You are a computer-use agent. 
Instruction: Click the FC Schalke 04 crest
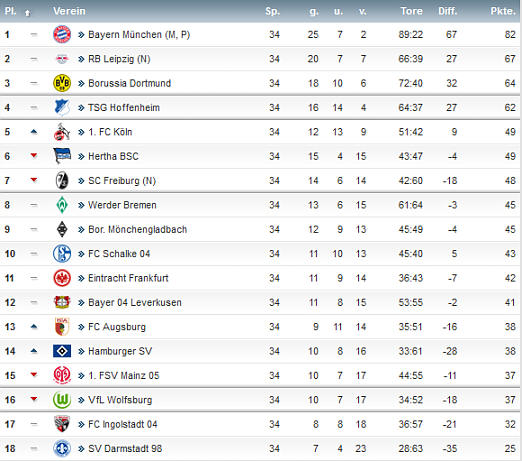pos(62,253)
